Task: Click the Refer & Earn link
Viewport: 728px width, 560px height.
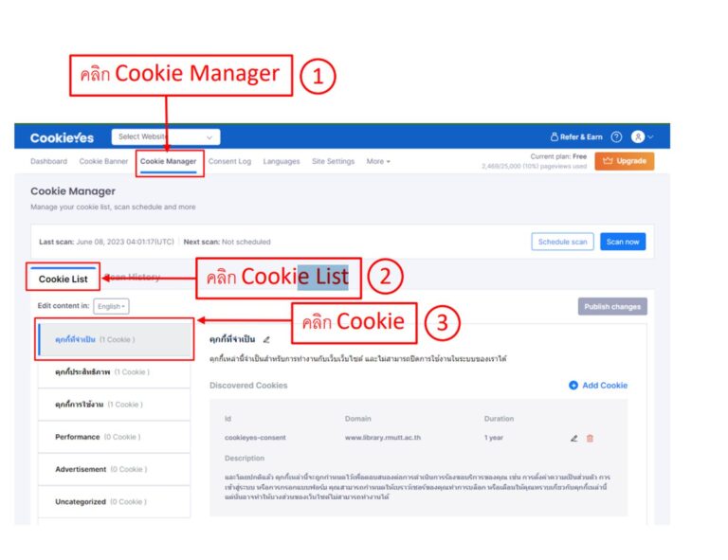Action: pos(576,136)
